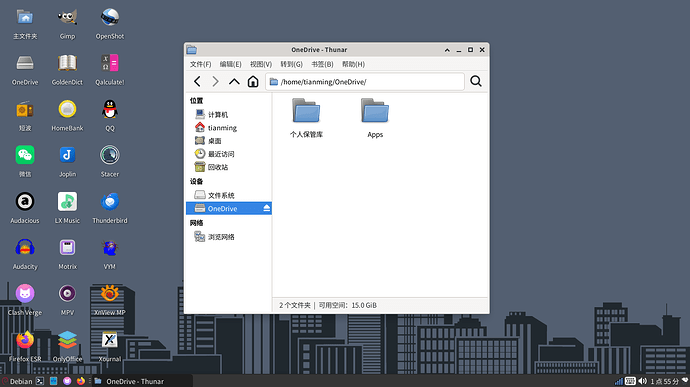This screenshot has width=690, height=387.
Task: Select the Firefox ESR desktop icon
Action: pyautogui.click(x=25, y=346)
